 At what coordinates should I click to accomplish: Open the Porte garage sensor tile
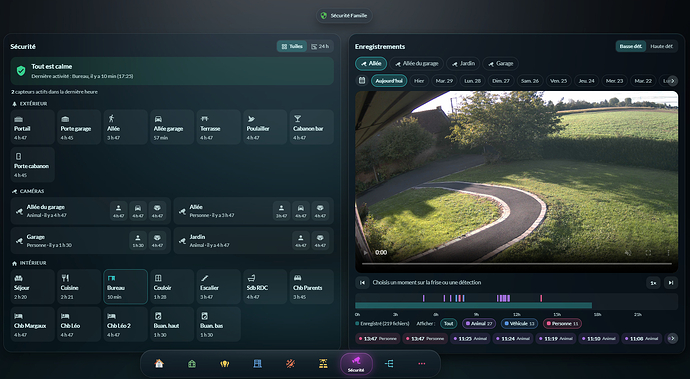(79, 127)
